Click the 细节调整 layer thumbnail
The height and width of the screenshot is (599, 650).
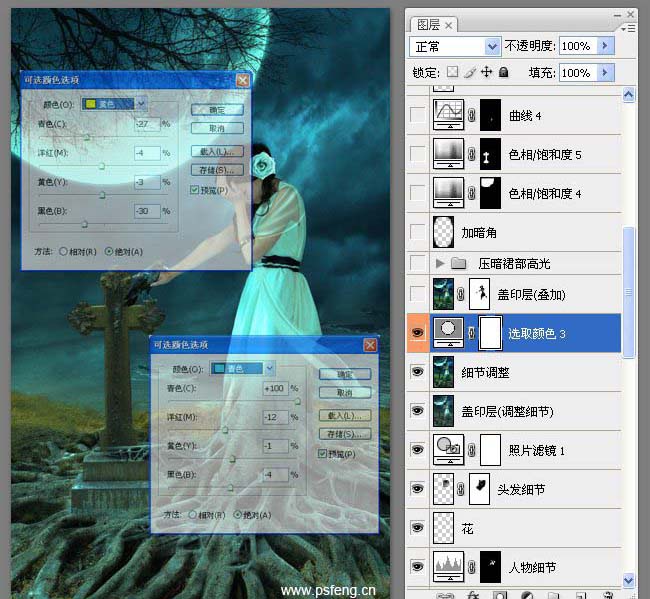pos(443,372)
